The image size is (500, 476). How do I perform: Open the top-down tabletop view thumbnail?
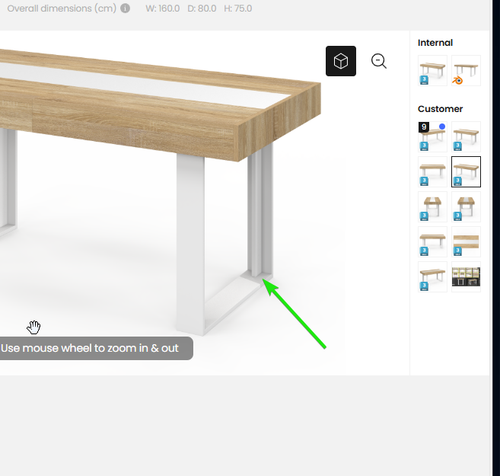pos(466,242)
